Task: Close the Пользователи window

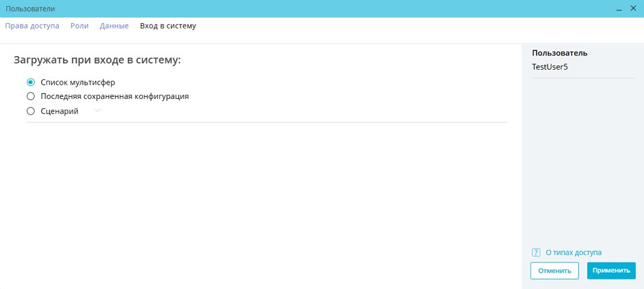Action: coord(633,9)
